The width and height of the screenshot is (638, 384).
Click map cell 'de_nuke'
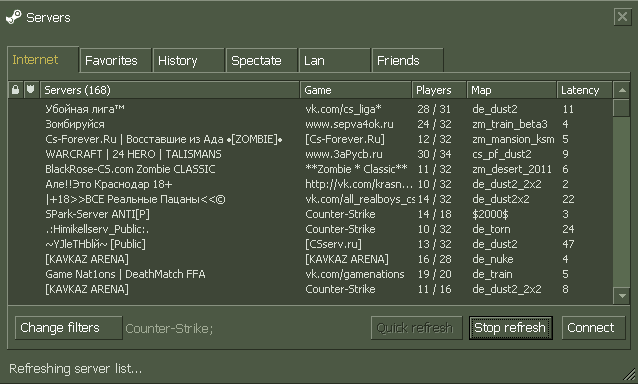(493, 260)
